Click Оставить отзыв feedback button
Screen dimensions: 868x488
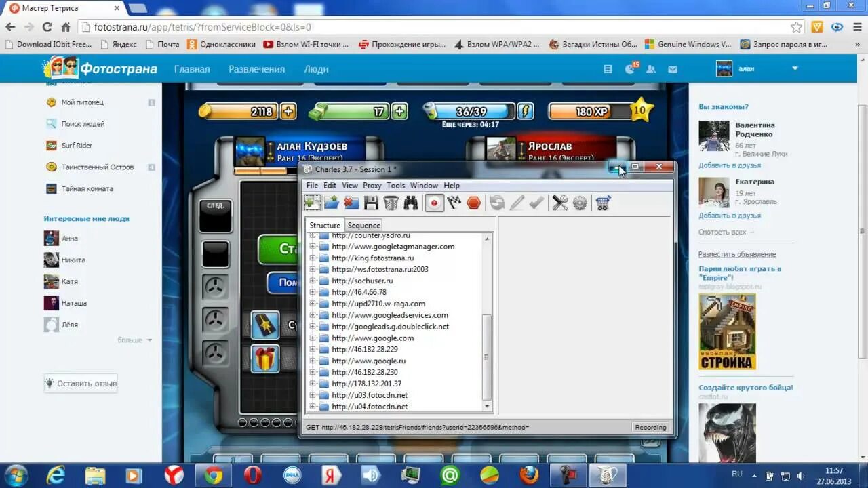point(81,383)
